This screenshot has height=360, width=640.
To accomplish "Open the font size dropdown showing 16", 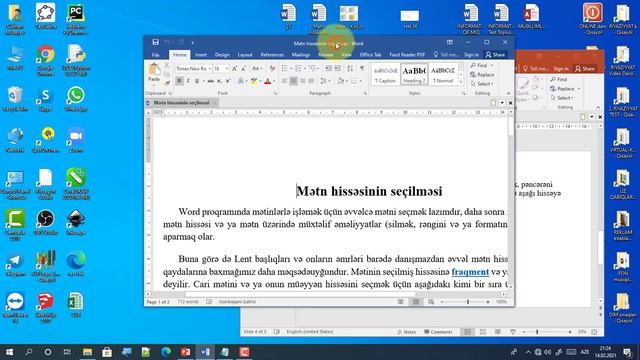I will point(227,69).
